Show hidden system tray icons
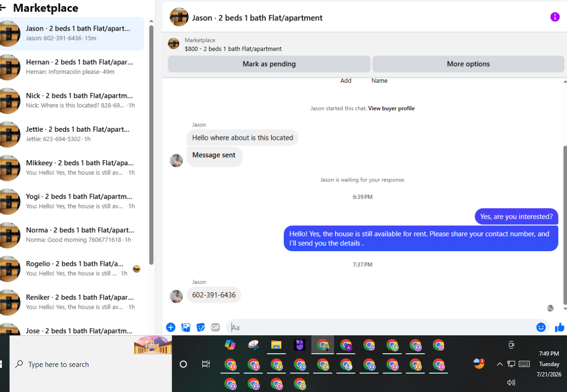 (499, 364)
